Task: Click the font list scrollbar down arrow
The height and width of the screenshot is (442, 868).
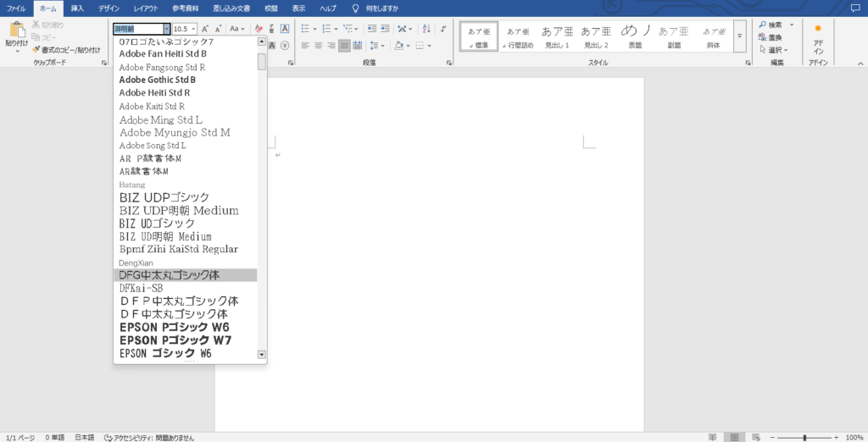Action: [x=262, y=355]
